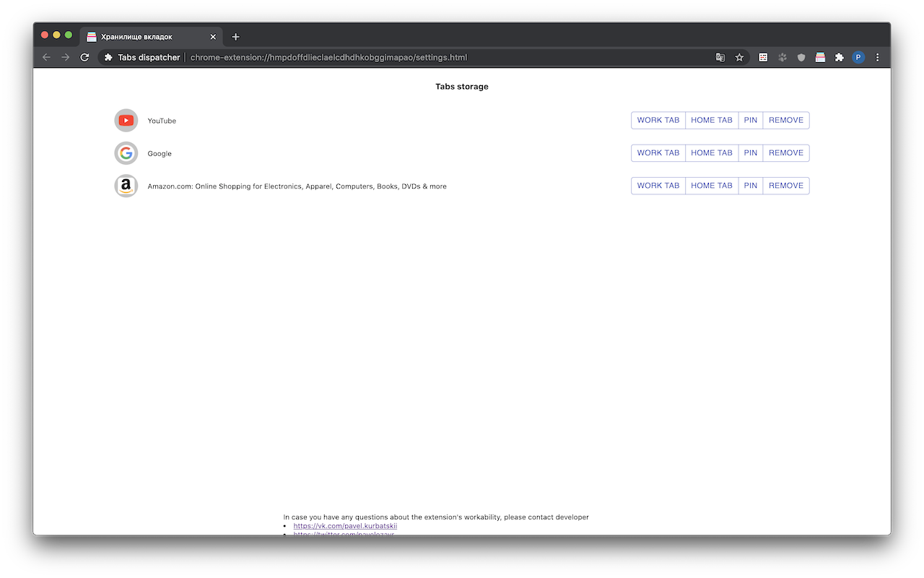Open the Tabs dispatcher extension icon in toolbar
The image size is (924, 578).
[820, 57]
